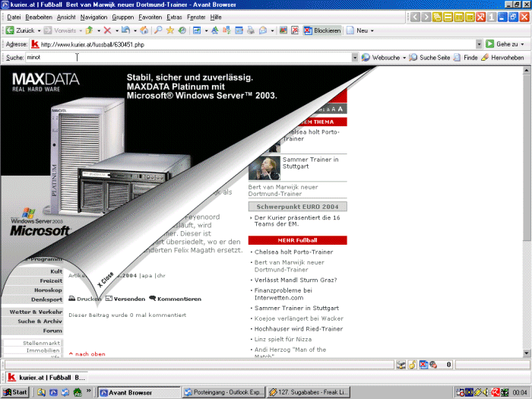
Task: Click the Windows Start button
Action: pyautogui.click(x=15, y=392)
